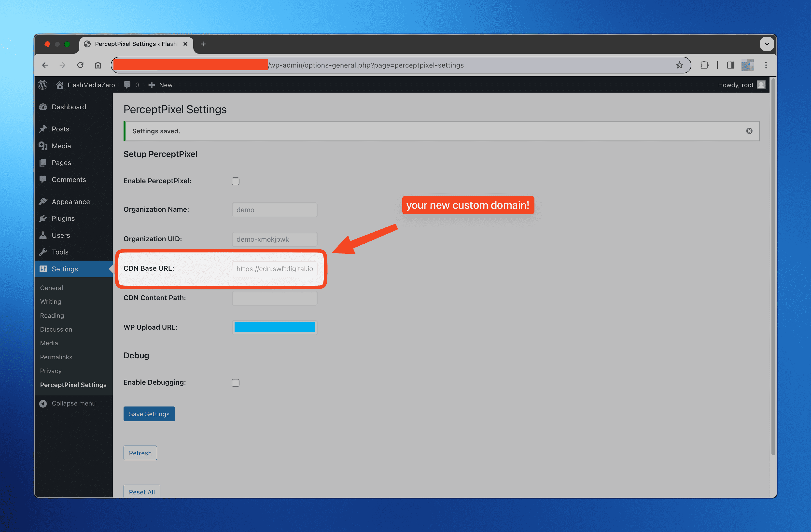
Task: Click the Users sidebar icon
Action: (x=44, y=235)
